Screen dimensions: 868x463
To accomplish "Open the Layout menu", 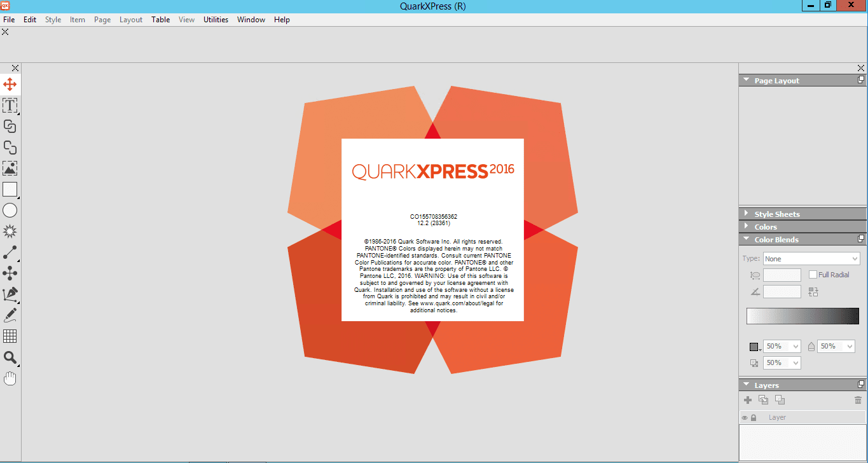I will tap(131, 20).
